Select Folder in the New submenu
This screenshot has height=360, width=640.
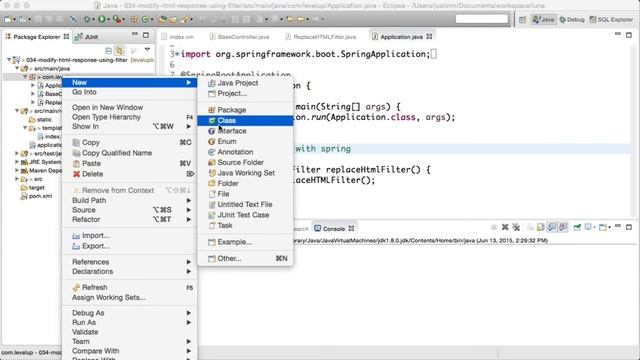(245, 183)
